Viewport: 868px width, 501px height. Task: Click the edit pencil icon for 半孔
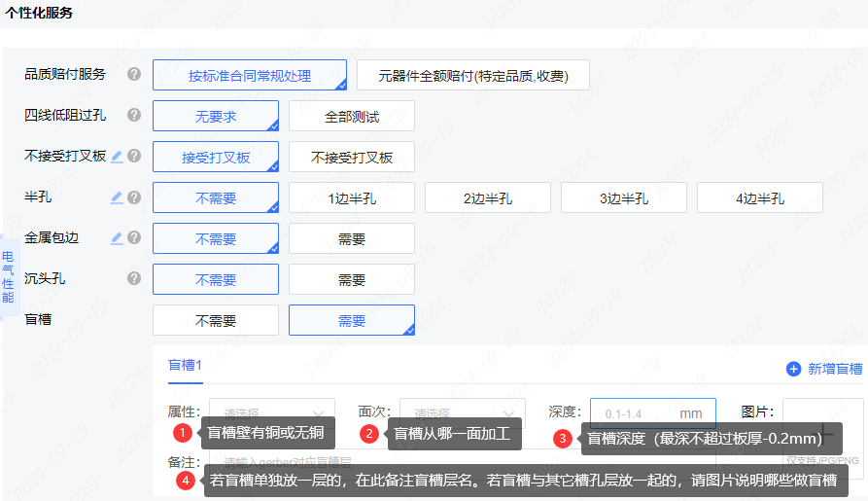tap(117, 197)
